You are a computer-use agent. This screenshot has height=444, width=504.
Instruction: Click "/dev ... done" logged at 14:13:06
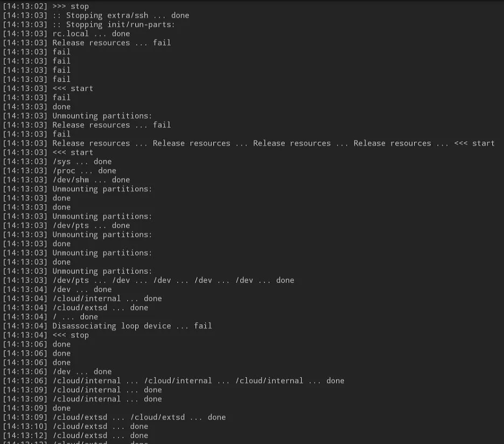(82, 372)
